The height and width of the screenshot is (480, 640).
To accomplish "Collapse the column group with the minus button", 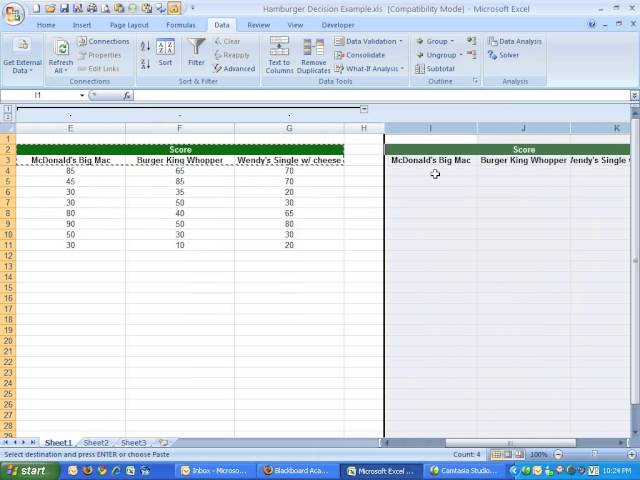I will [364, 109].
